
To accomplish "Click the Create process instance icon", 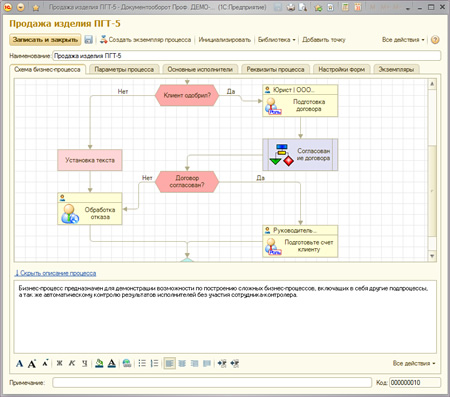I will pyautogui.click(x=104, y=39).
